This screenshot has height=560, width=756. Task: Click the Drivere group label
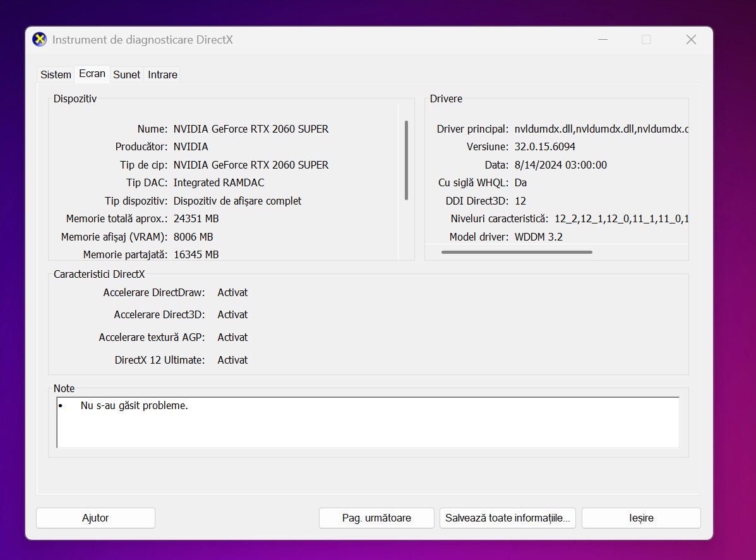click(446, 98)
